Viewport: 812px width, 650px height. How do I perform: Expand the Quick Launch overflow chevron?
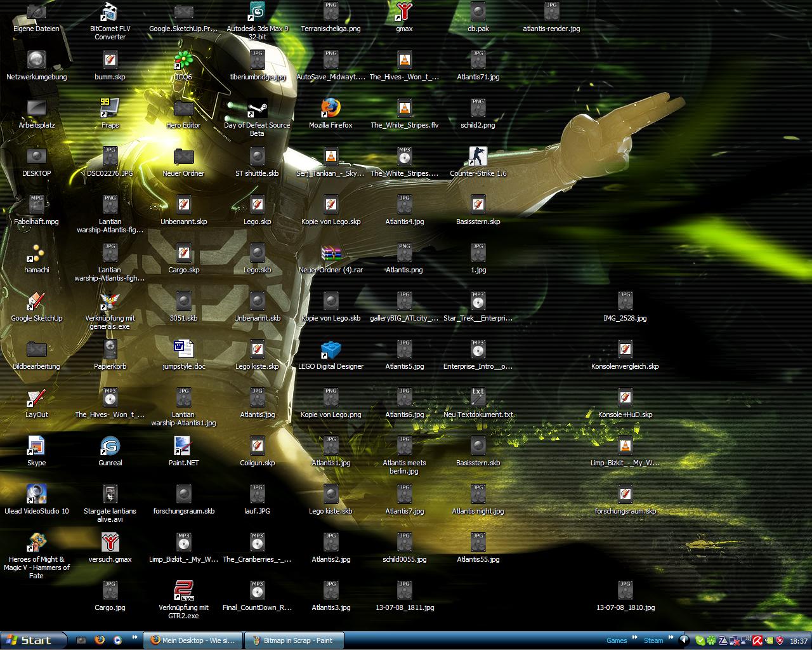[x=134, y=637]
